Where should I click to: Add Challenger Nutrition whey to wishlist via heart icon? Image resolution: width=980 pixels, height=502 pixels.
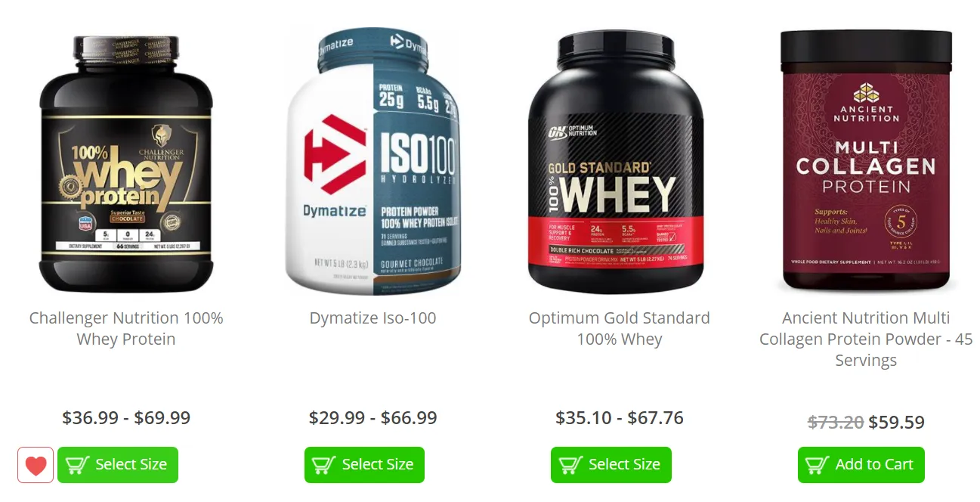click(x=36, y=465)
